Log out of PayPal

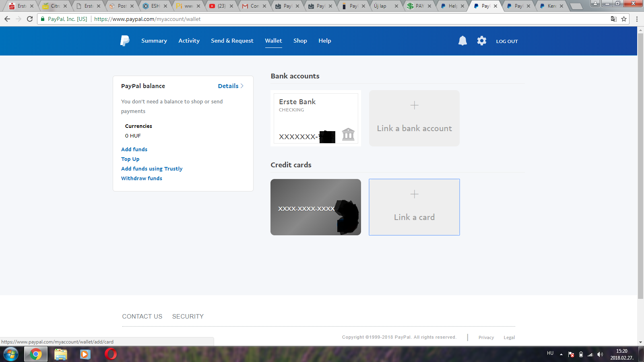click(507, 41)
